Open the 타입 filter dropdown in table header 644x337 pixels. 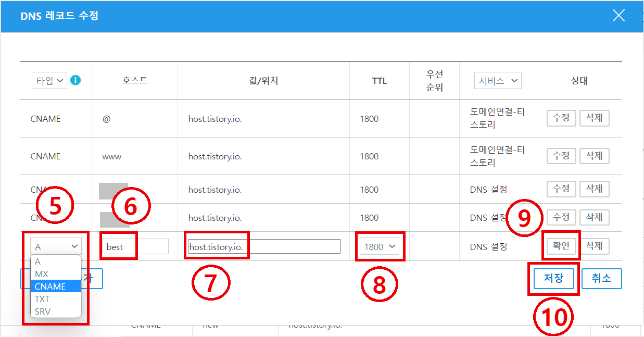[49, 80]
